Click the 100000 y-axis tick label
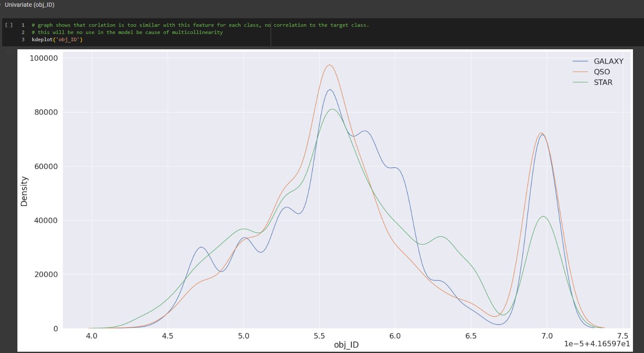Viewport: 644px width, 353px height. click(x=44, y=58)
